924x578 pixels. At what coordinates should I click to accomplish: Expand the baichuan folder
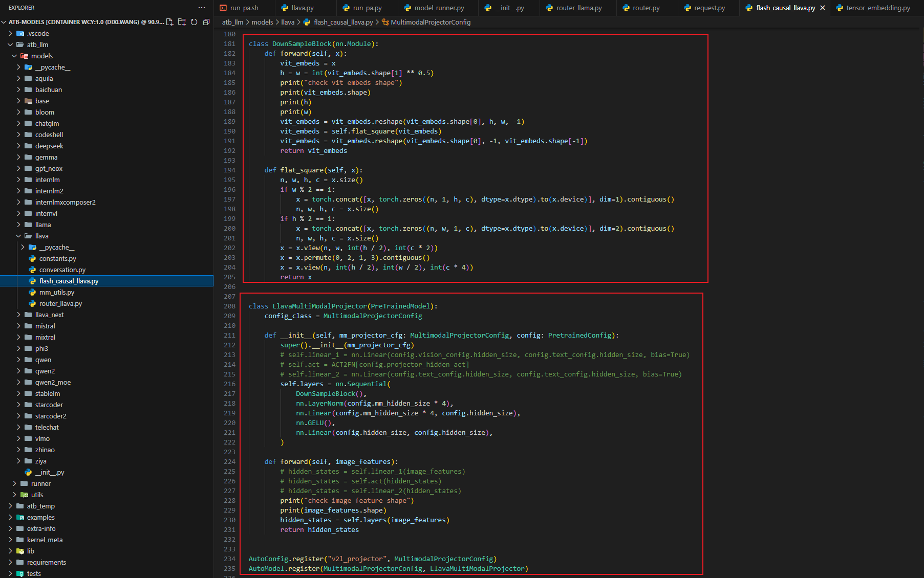19,90
